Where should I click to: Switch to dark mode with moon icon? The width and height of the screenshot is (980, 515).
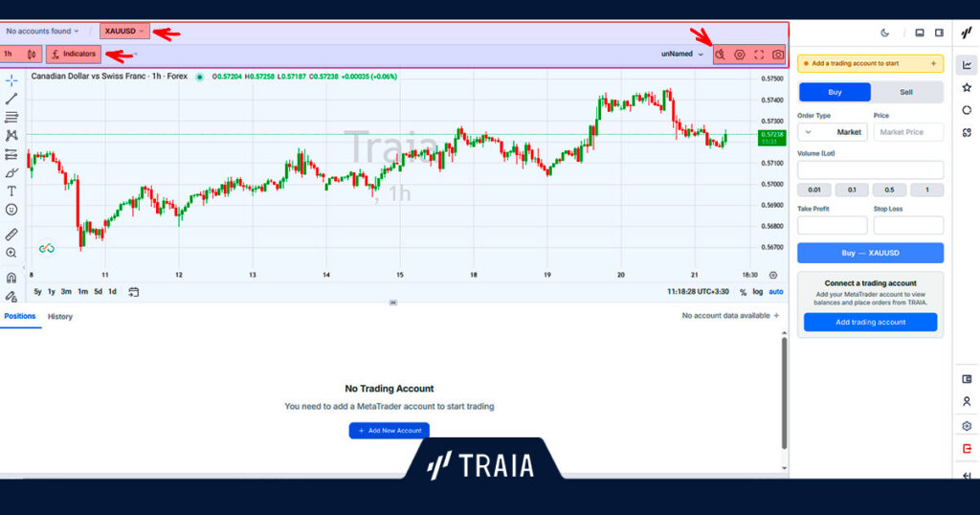[885, 33]
